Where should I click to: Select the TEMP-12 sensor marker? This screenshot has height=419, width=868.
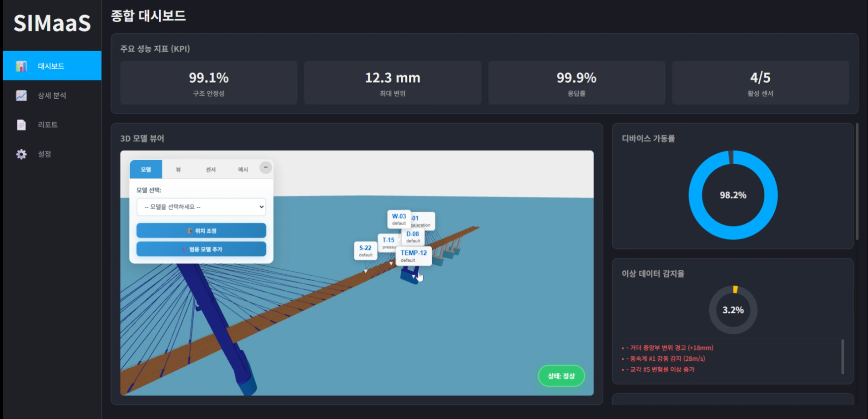click(x=414, y=256)
